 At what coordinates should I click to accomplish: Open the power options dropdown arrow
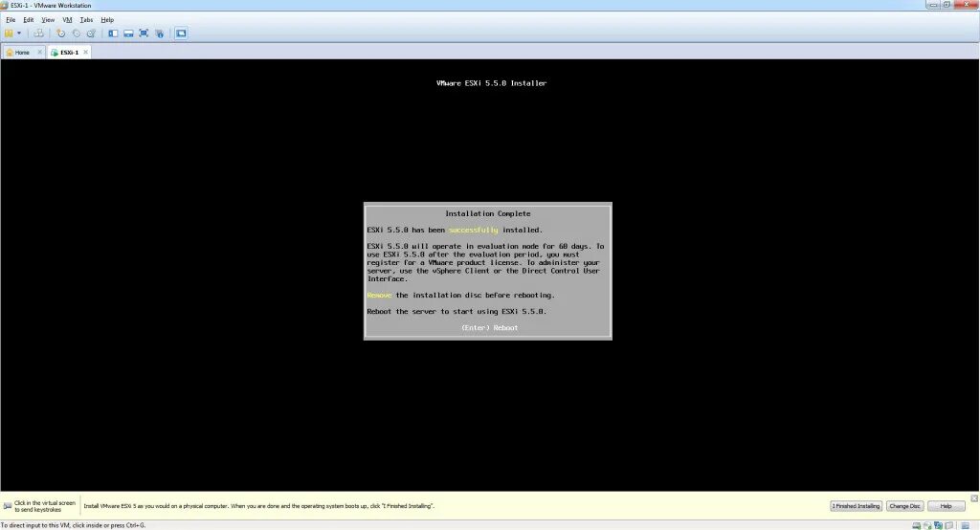click(19, 33)
